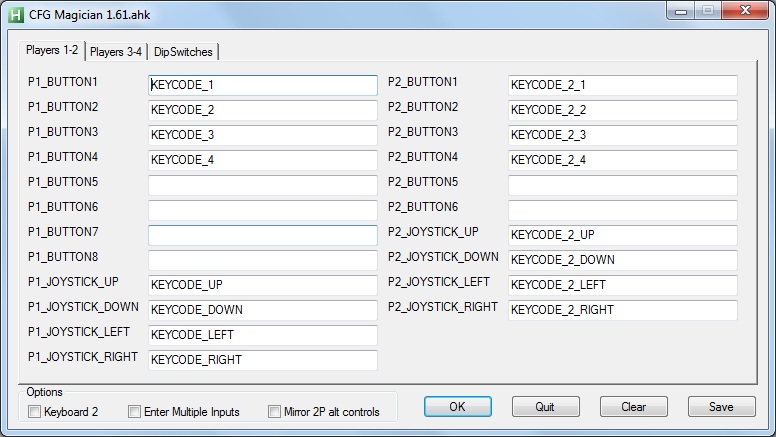Select the Players 1-2 tab
This screenshot has width=776, height=437.
(x=52, y=51)
